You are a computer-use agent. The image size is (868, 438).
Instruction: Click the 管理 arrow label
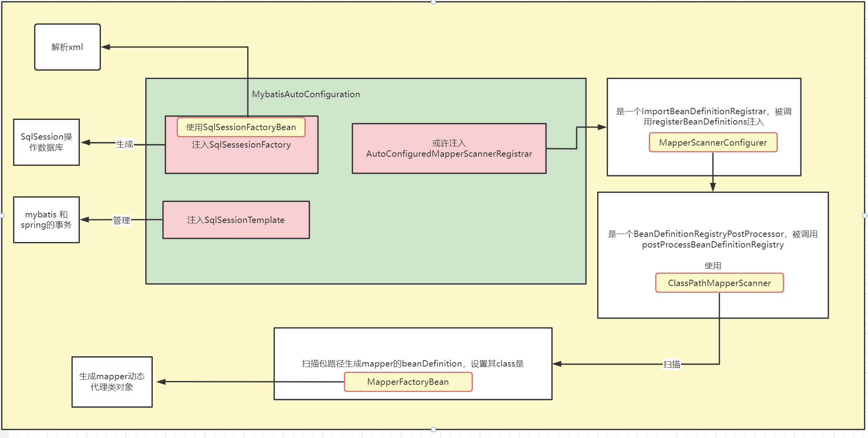[x=122, y=220]
